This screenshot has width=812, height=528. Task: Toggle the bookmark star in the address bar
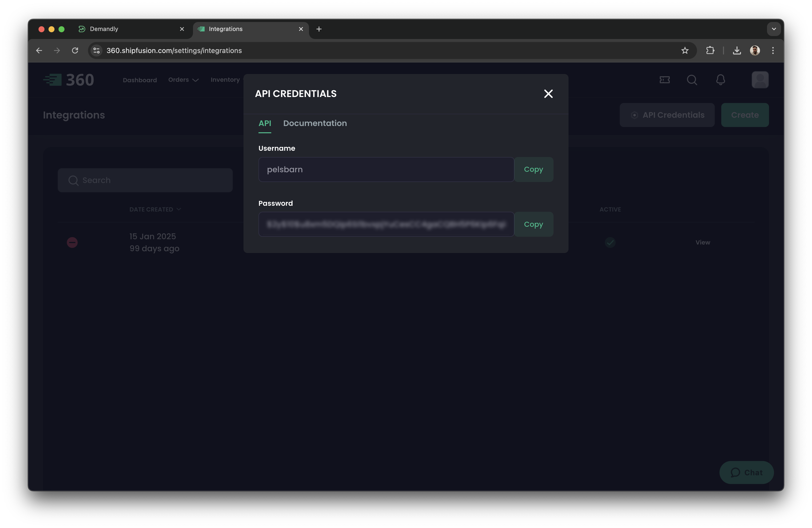[684, 50]
